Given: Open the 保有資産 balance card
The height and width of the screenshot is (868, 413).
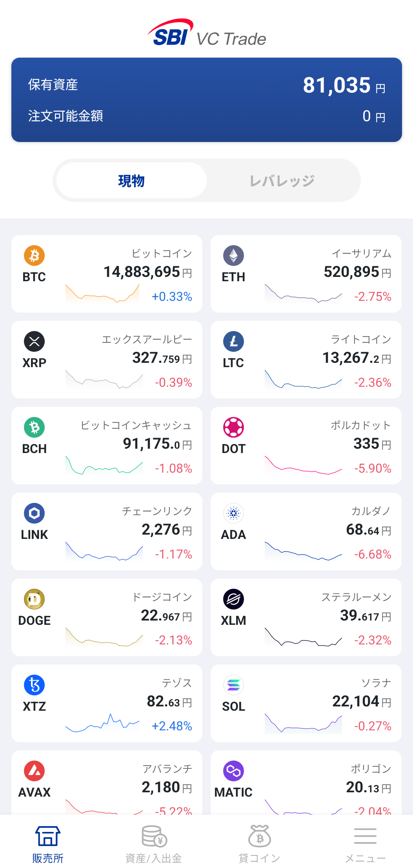Looking at the screenshot, I should (207, 100).
